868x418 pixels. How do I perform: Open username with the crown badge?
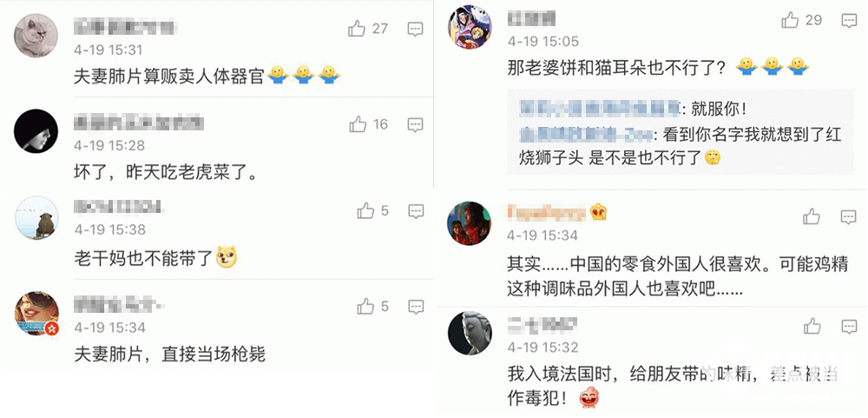click(546, 211)
